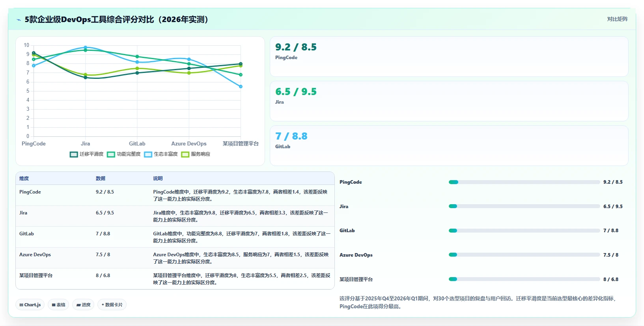Click the 某项目管理平台 progress bar
Image resolution: width=644 pixels, height=326 pixels.
(524, 279)
